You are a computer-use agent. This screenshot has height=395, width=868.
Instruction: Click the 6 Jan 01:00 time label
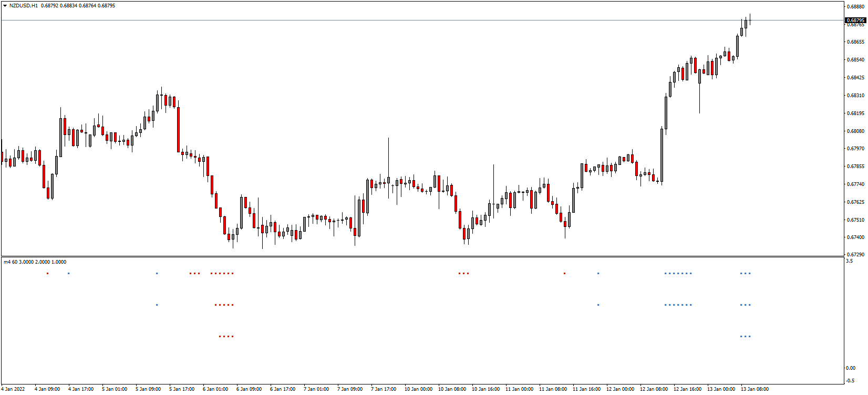215,389
